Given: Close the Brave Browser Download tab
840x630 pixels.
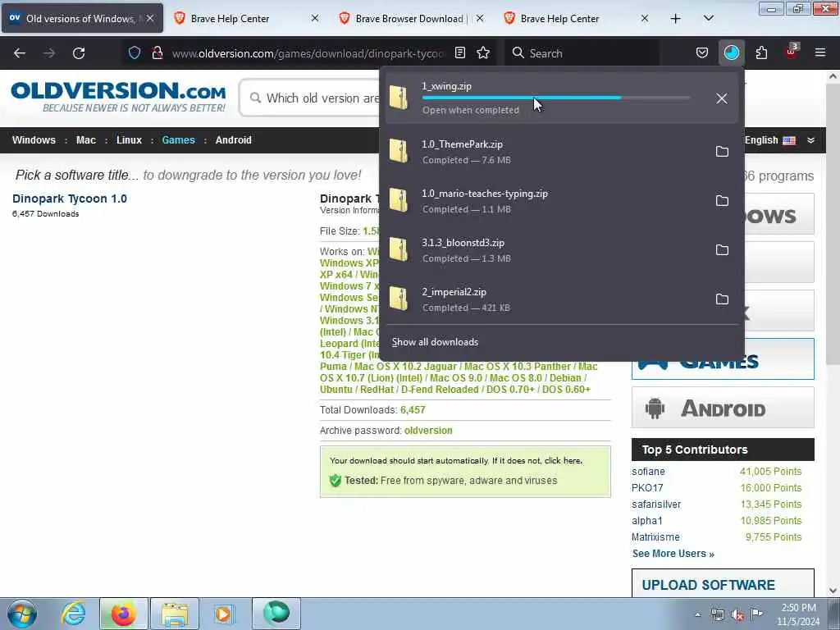Looking at the screenshot, I should (480, 19).
